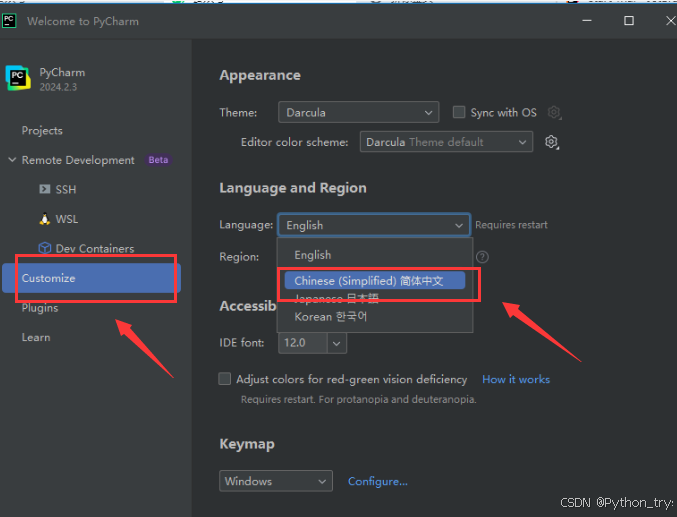Click the PyCharm logo in the sidebar
Image resolution: width=677 pixels, height=517 pixels.
pyautogui.click(x=18, y=78)
